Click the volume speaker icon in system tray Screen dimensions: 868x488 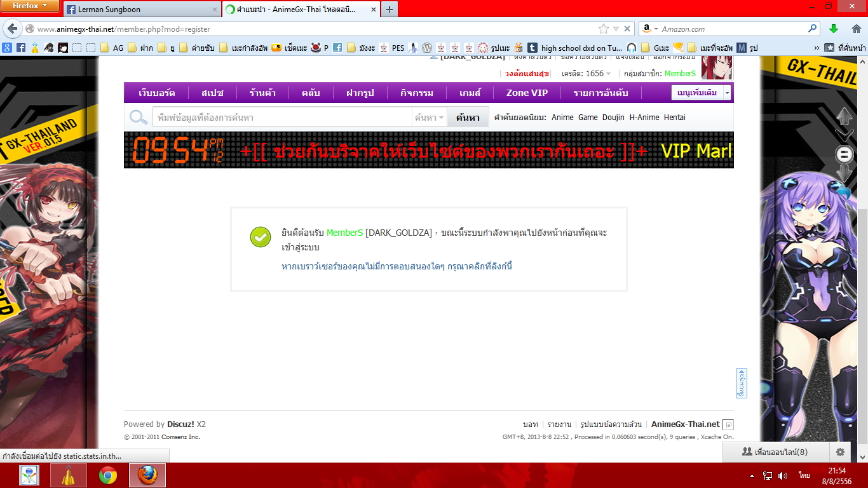pos(783,475)
